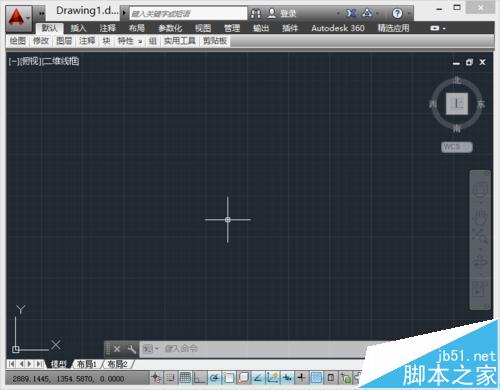Click the ShowMotion icon in navigation bar
Screen dimensions: 500x390
point(480,289)
